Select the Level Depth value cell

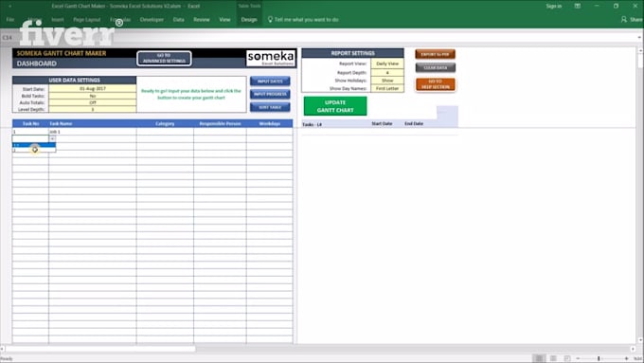point(93,109)
